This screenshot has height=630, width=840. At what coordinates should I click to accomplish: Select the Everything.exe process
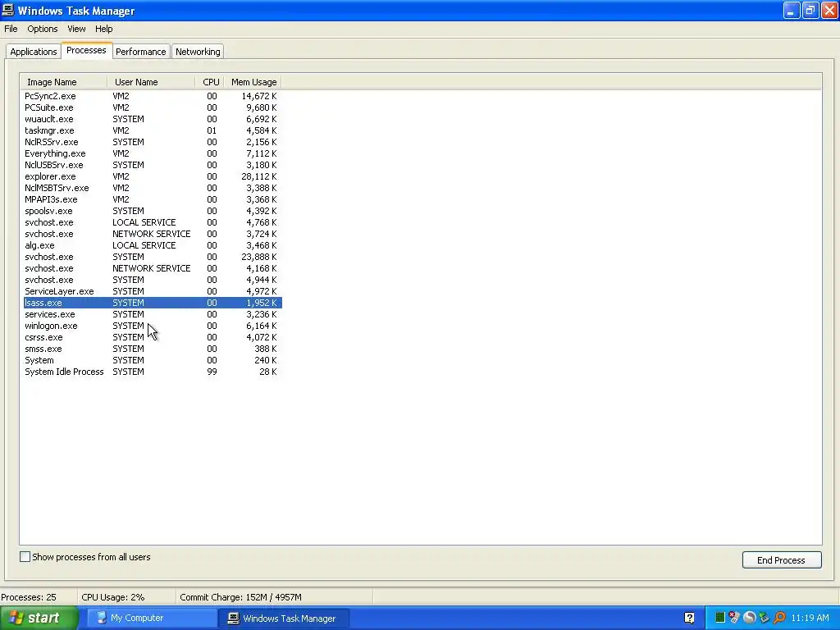pos(153,153)
